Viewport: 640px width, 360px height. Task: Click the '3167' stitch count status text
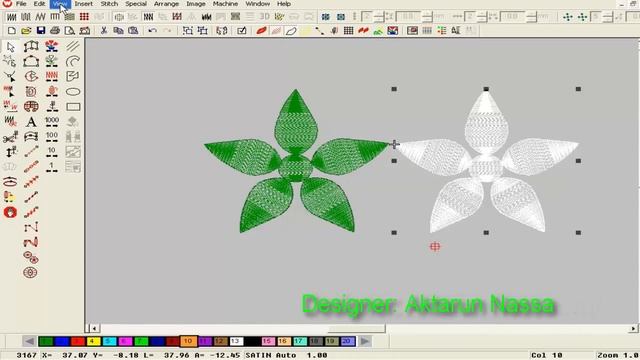coord(27,355)
